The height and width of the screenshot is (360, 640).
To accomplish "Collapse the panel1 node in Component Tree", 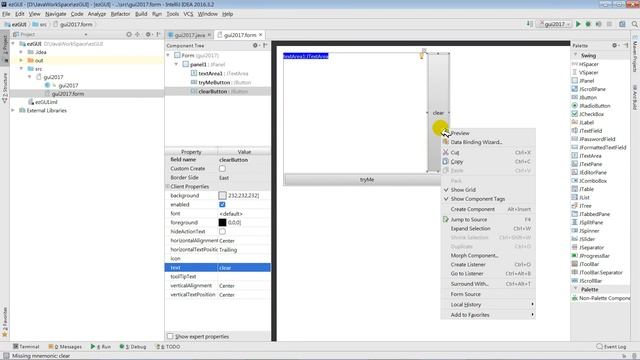I will pyautogui.click(x=176, y=64).
